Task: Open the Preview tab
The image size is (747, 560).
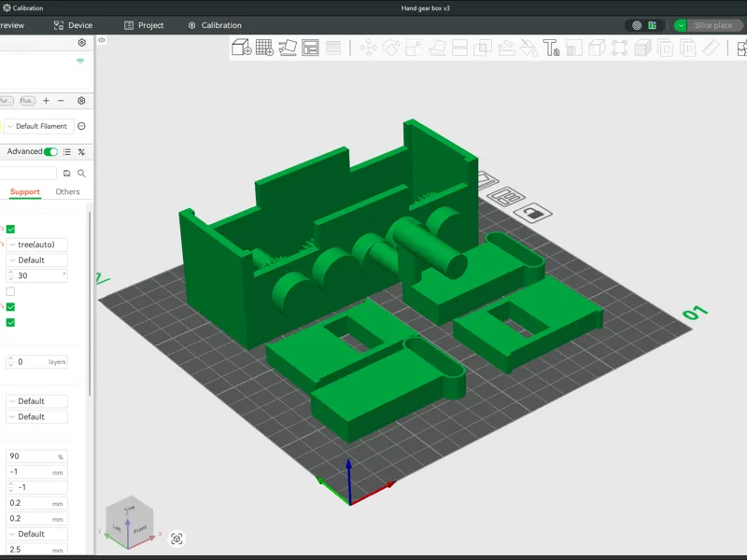Action: 12,25
